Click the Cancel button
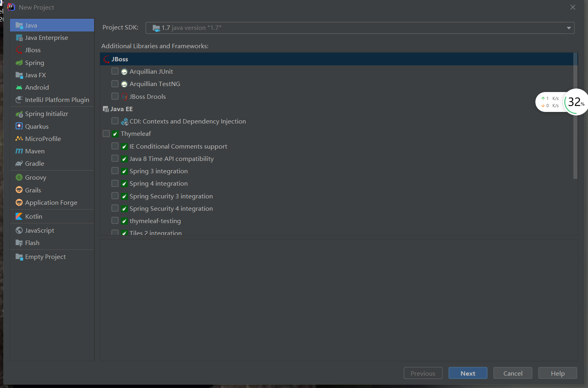The height and width of the screenshot is (388, 588). [x=513, y=373]
